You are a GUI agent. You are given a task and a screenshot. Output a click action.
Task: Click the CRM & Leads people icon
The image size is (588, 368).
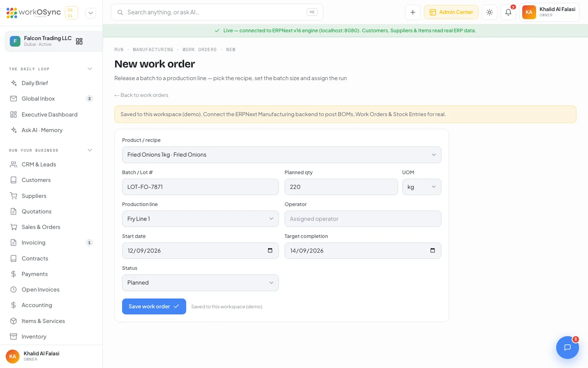click(x=13, y=164)
